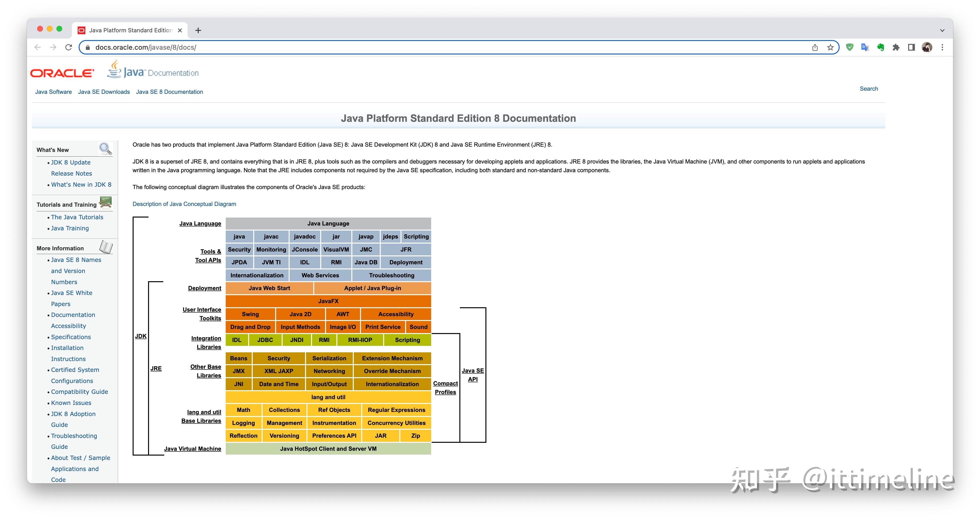The width and height of the screenshot is (980, 519).
Task: Click the Java SE Downloads navigation link
Action: (x=104, y=92)
